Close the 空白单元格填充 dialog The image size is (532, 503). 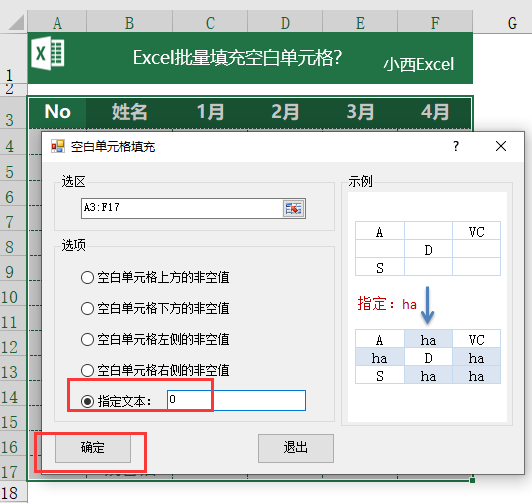point(501,146)
